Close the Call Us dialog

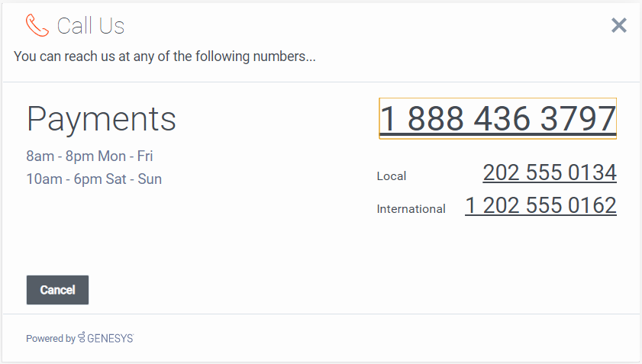pos(619,25)
